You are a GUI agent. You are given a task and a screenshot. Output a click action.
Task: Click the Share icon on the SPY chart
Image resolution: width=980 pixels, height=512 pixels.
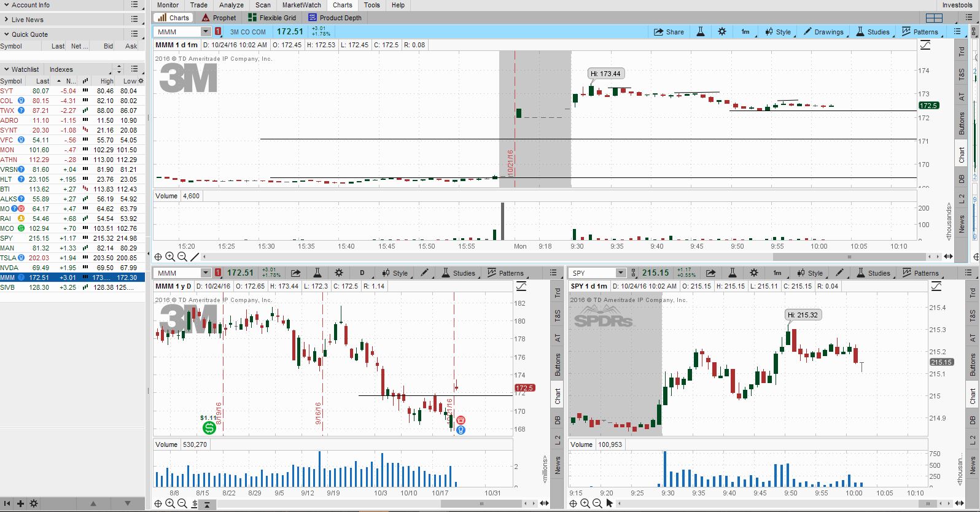710,273
